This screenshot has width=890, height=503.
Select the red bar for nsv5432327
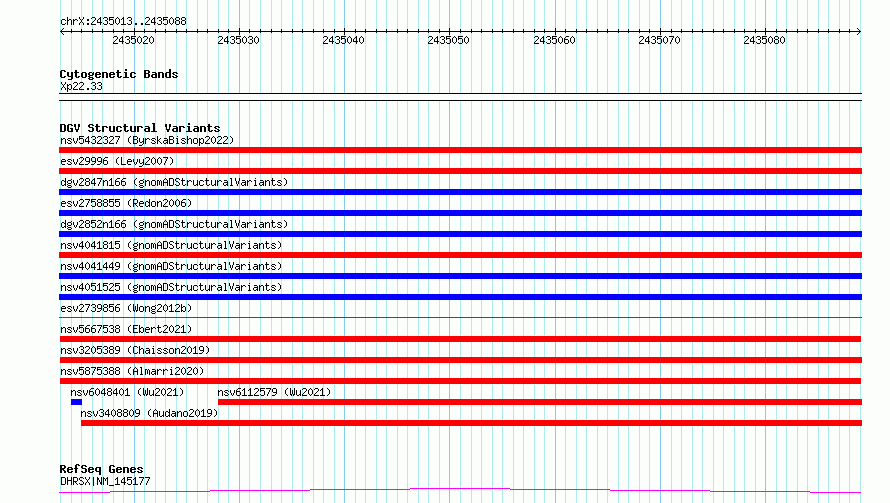tap(460, 150)
